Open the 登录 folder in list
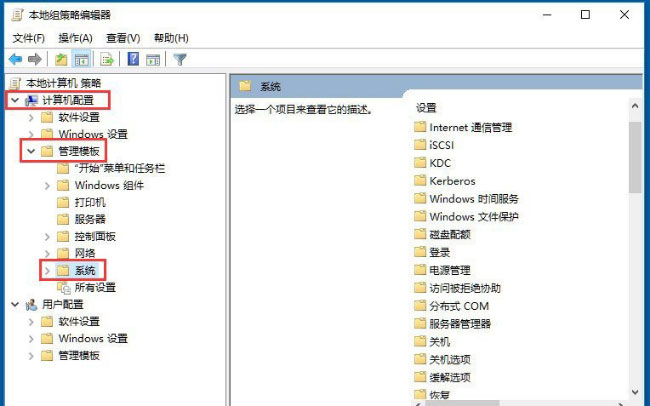The image size is (650, 406). click(x=432, y=252)
